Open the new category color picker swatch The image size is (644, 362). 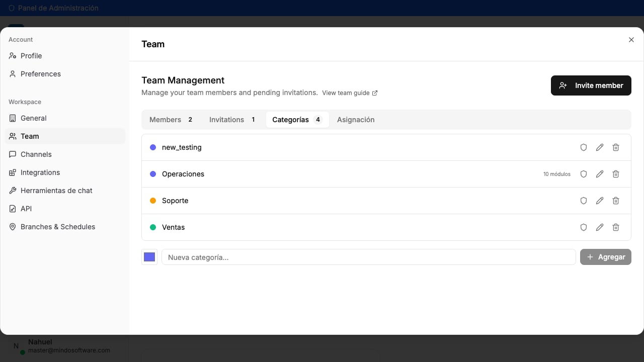(x=149, y=257)
